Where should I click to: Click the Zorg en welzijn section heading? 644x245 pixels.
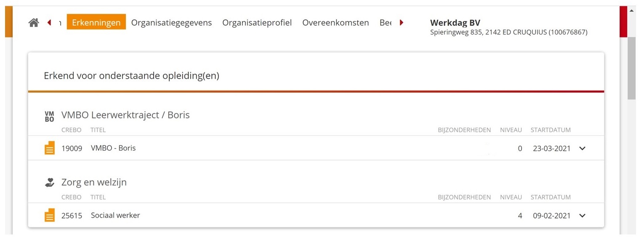pyautogui.click(x=94, y=182)
